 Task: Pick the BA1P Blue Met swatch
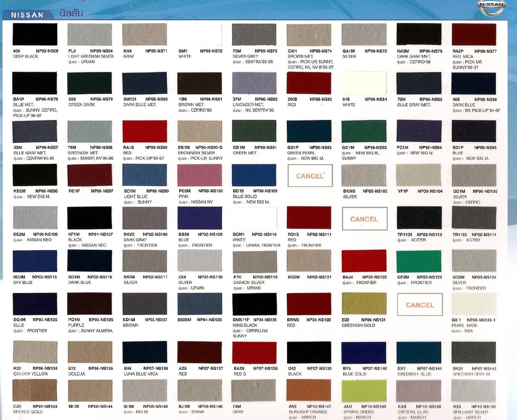35,83
